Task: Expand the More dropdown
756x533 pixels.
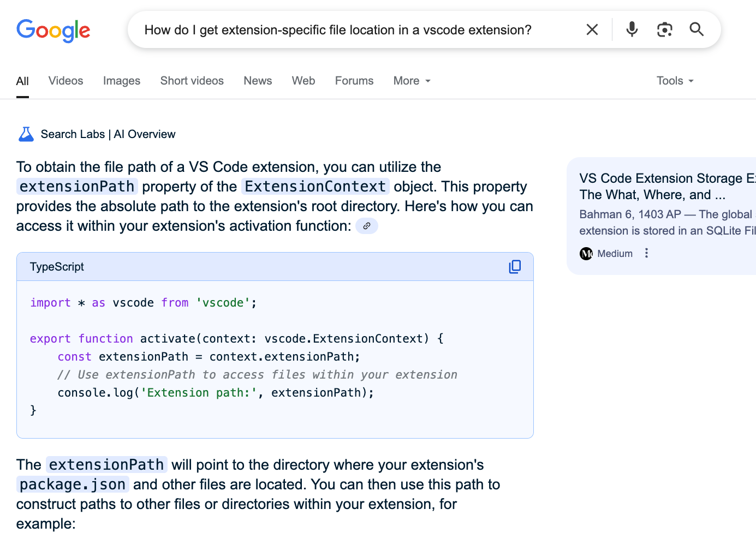Action: [412, 81]
